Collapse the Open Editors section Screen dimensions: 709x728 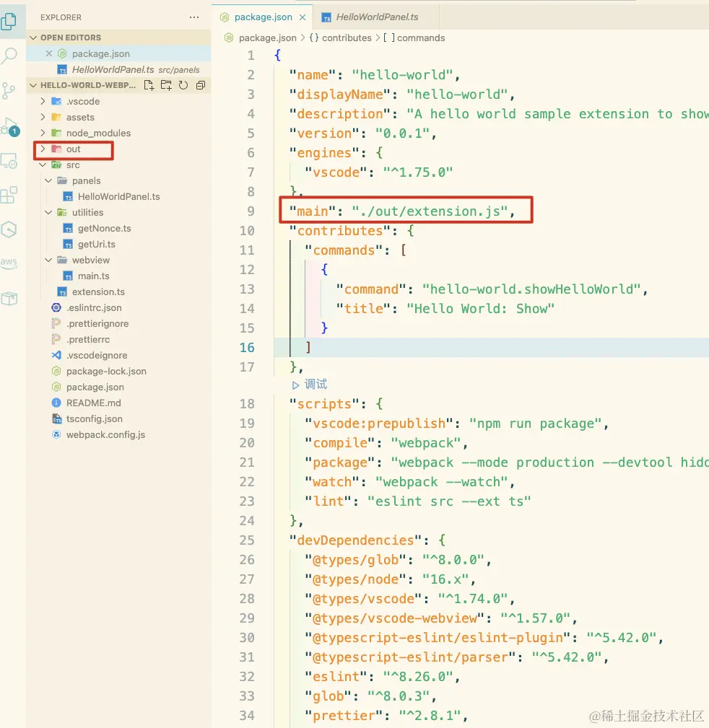(x=71, y=38)
